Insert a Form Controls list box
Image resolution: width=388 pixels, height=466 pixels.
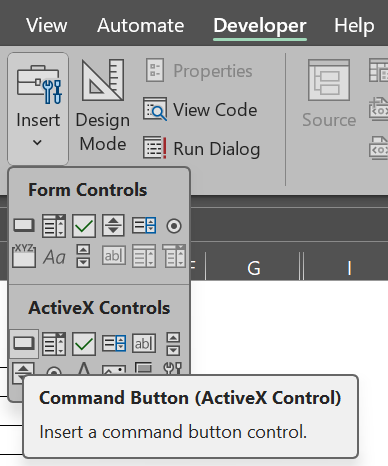tap(144, 225)
